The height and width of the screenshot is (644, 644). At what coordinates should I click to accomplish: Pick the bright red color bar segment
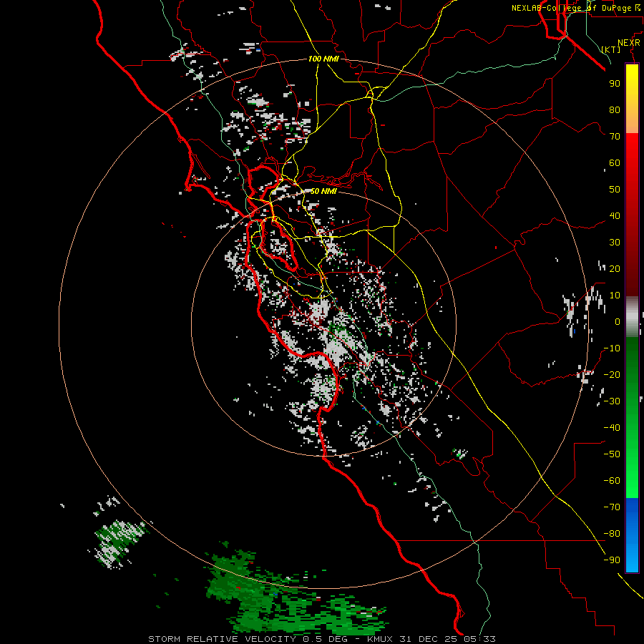(632, 152)
